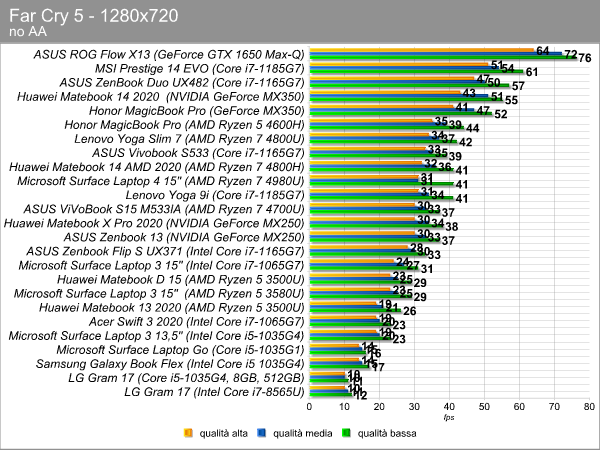
Task: Select Honor MagicBook Pro Ryzen 5 4600H label
Action: pos(184,125)
